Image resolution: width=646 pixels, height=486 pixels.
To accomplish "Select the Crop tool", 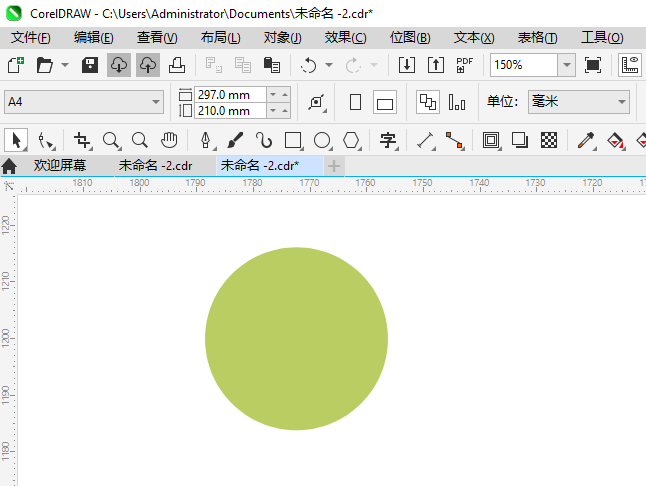I will pyautogui.click(x=82, y=140).
